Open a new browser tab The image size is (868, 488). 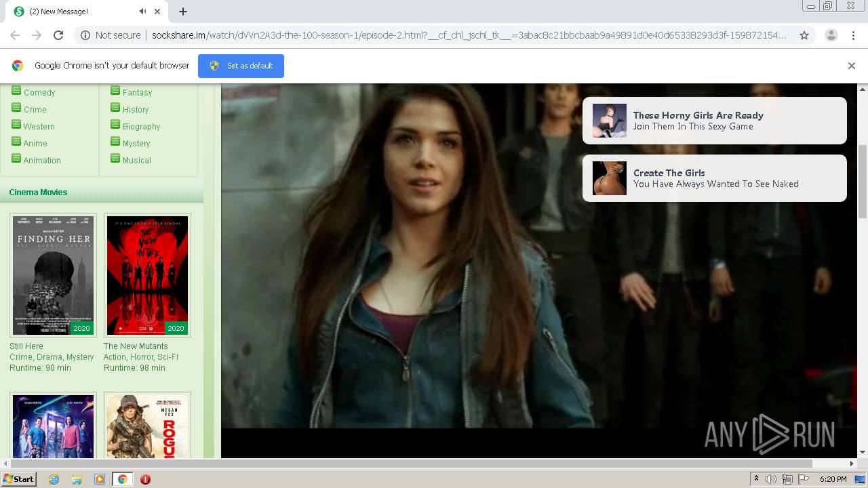pos(183,12)
